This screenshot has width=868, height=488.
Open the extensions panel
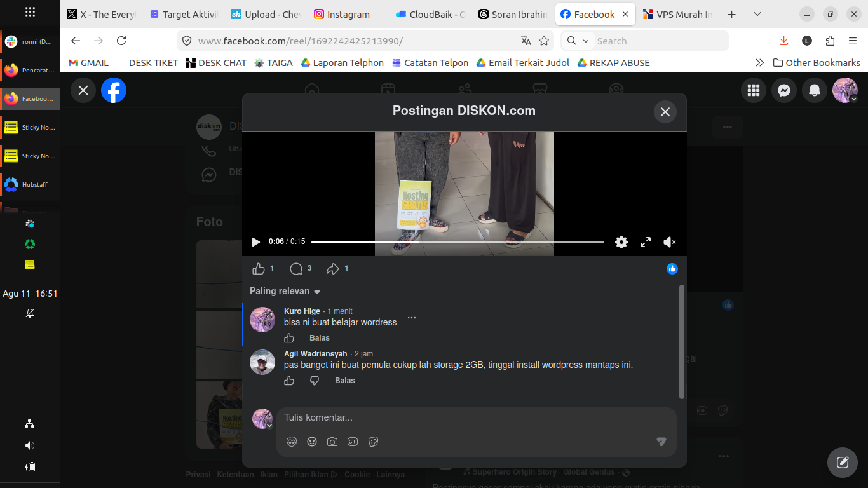click(x=830, y=41)
